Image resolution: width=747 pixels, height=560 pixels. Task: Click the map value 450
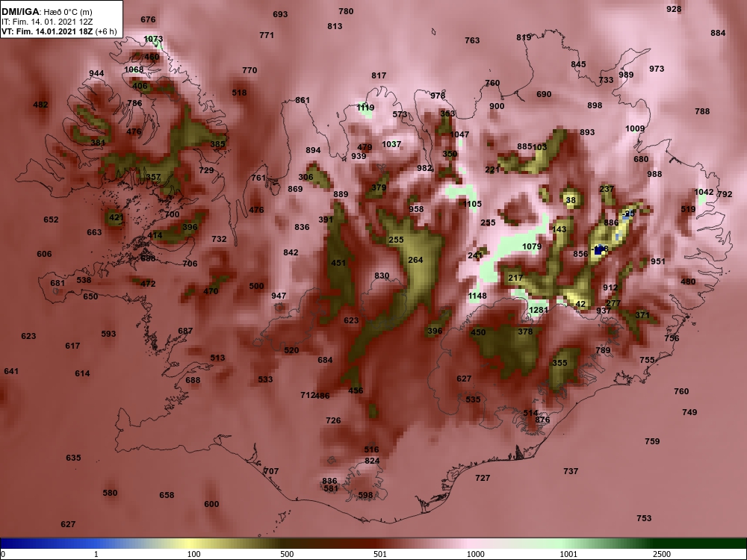(478, 332)
